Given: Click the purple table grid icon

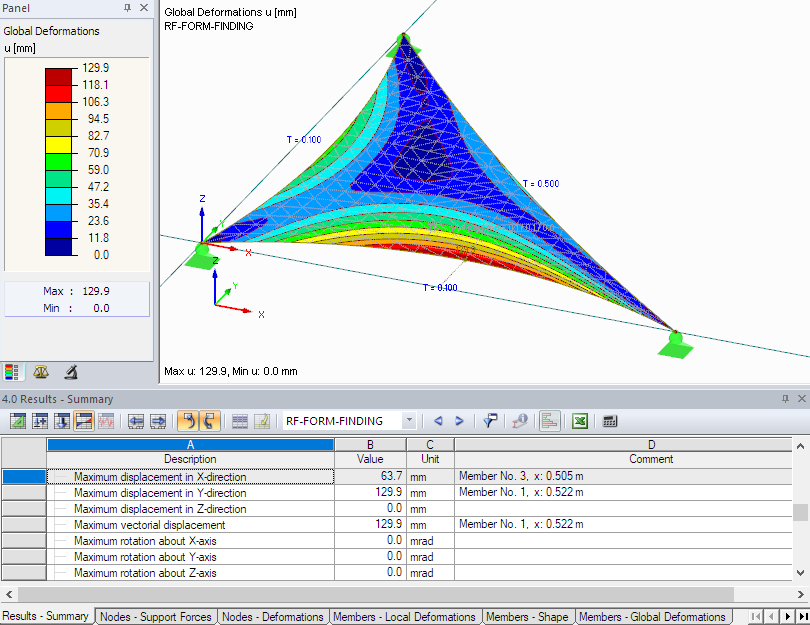Looking at the screenshot, I should 240,421.
